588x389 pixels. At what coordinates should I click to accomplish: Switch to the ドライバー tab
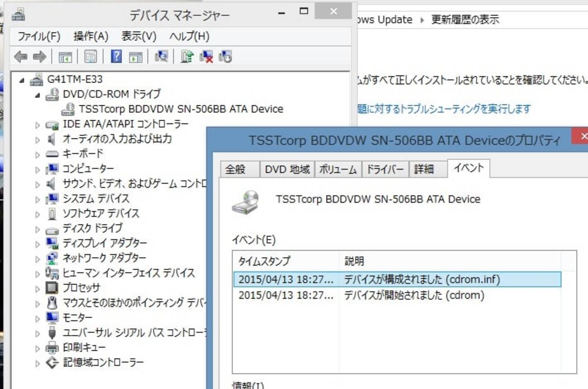(385, 169)
